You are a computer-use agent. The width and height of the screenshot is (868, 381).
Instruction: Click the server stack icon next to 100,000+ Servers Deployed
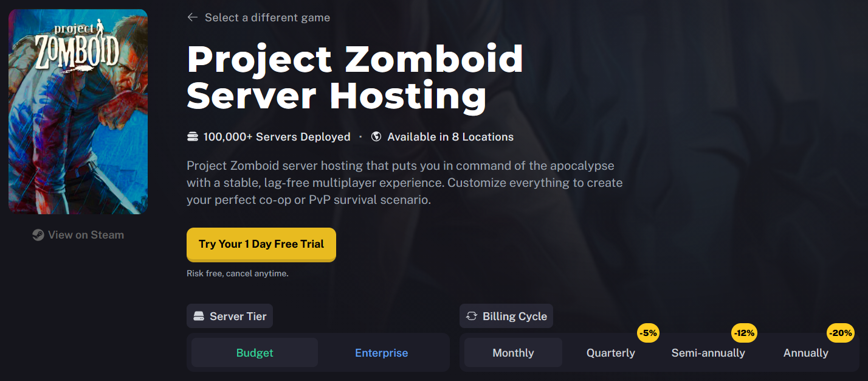193,137
